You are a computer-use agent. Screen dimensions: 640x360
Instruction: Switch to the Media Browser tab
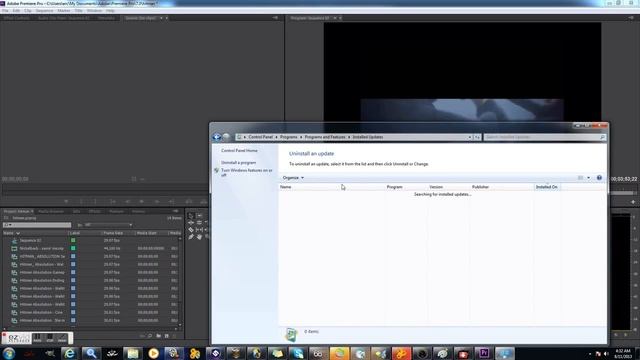pyautogui.click(x=51, y=211)
